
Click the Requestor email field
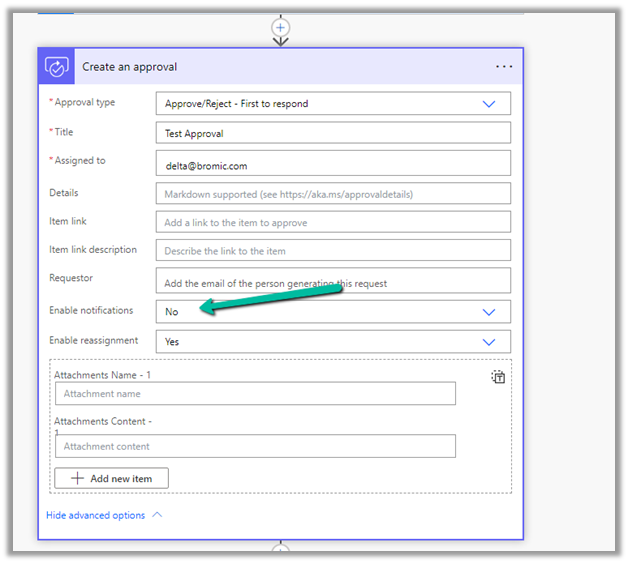(333, 282)
